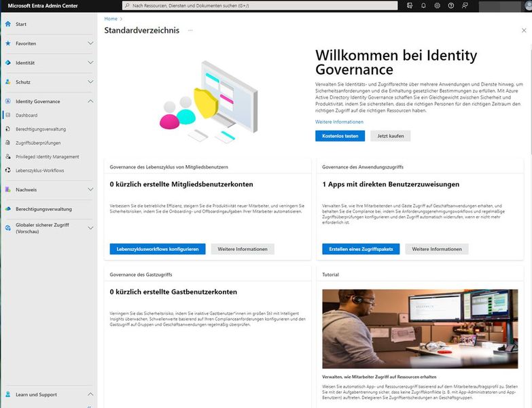Click the Home breadcrumb link
Viewport: 532px width, 408px height.
click(x=111, y=18)
